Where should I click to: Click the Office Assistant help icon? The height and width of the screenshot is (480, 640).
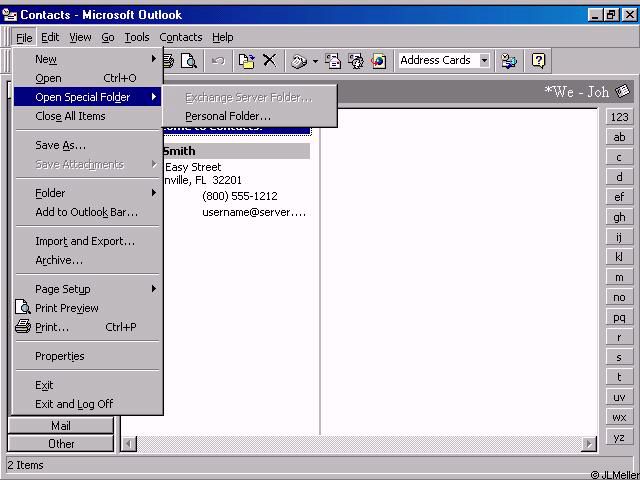[538, 61]
